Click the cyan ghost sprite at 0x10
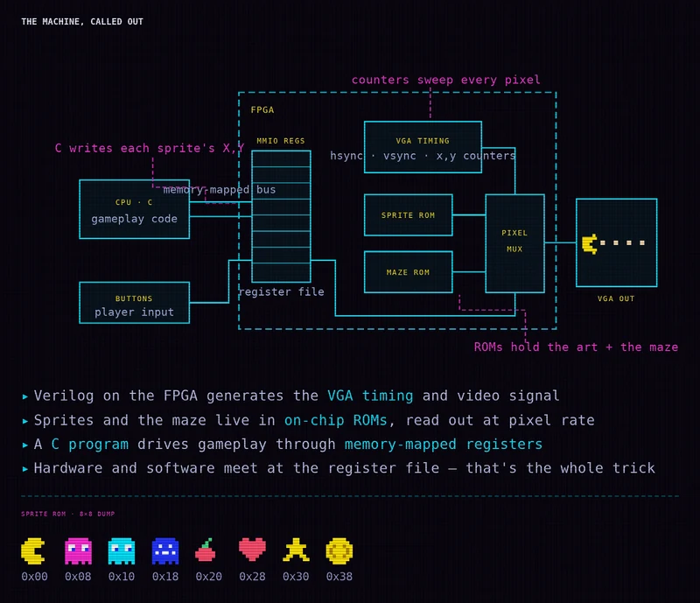Image resolution: width=700 pixels, height=603 pixels. point(122,550)
